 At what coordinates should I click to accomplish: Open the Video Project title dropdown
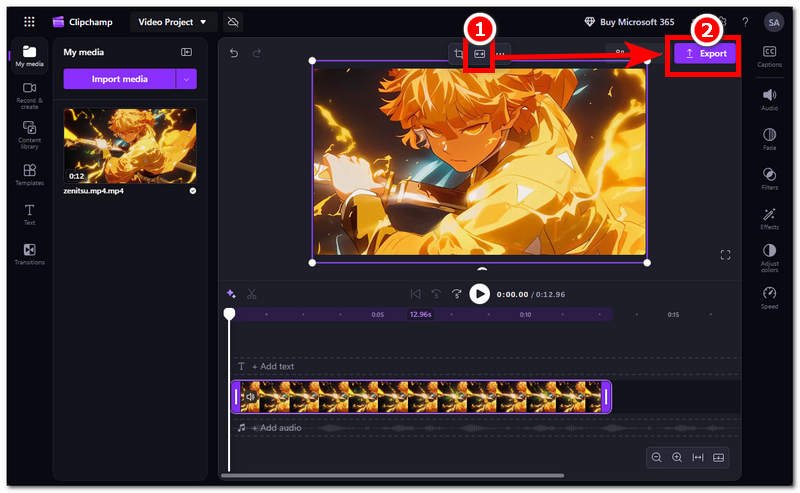172,22
